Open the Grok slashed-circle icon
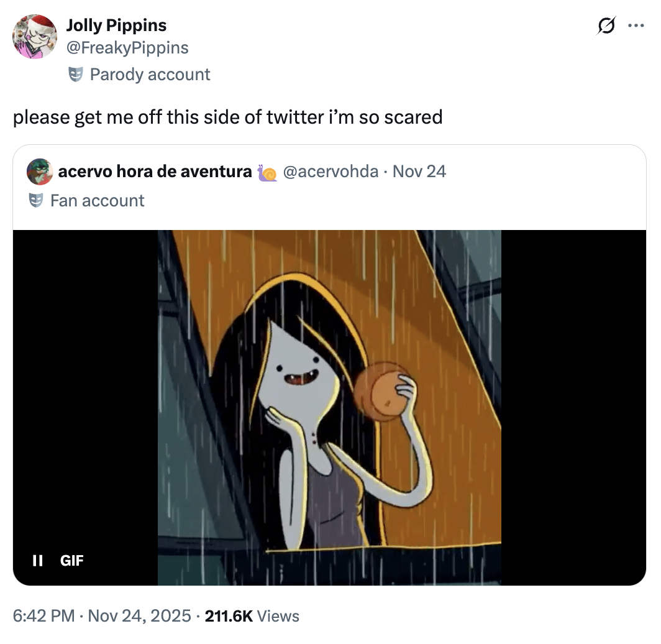 606,26
